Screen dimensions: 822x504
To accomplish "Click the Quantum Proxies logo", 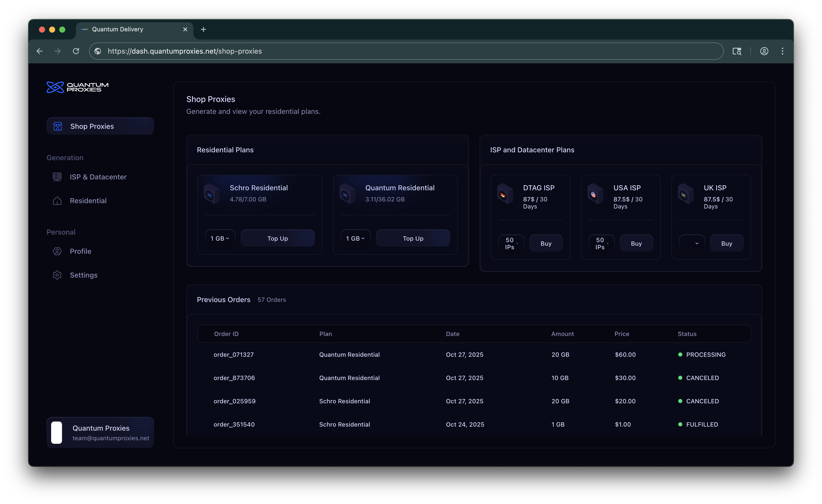I will pyautogui.click(x=77, y=87).
